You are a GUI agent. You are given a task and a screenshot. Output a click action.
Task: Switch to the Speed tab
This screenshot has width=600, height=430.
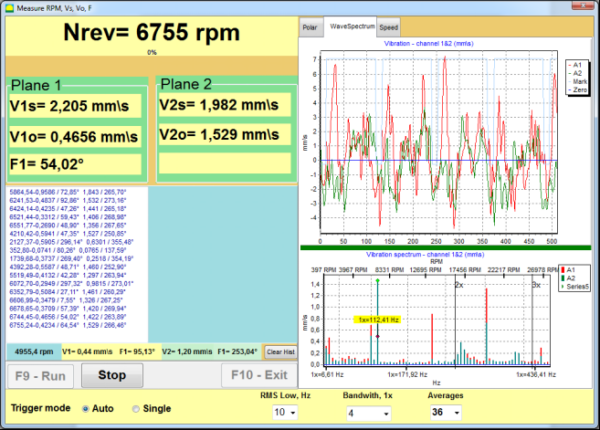[x=388, y=29]
